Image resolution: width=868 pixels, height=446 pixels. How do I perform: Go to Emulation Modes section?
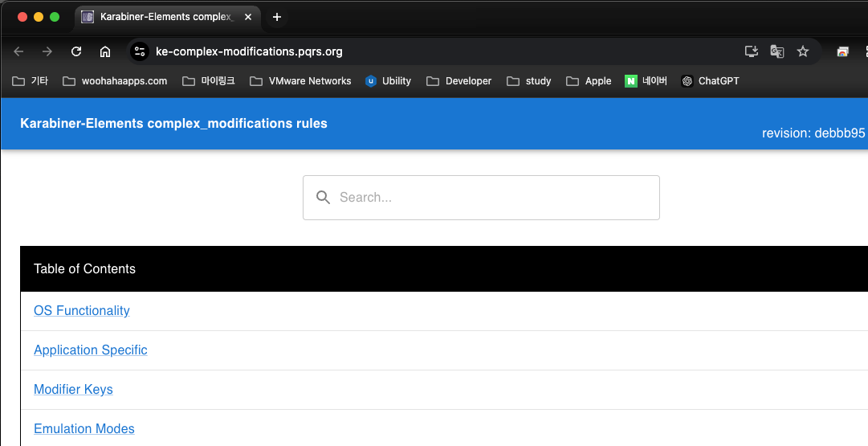click(x=84, y=428)
